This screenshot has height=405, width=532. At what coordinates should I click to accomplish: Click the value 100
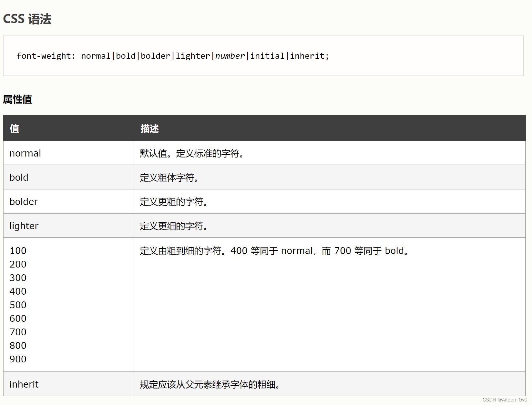pos(18,251)
